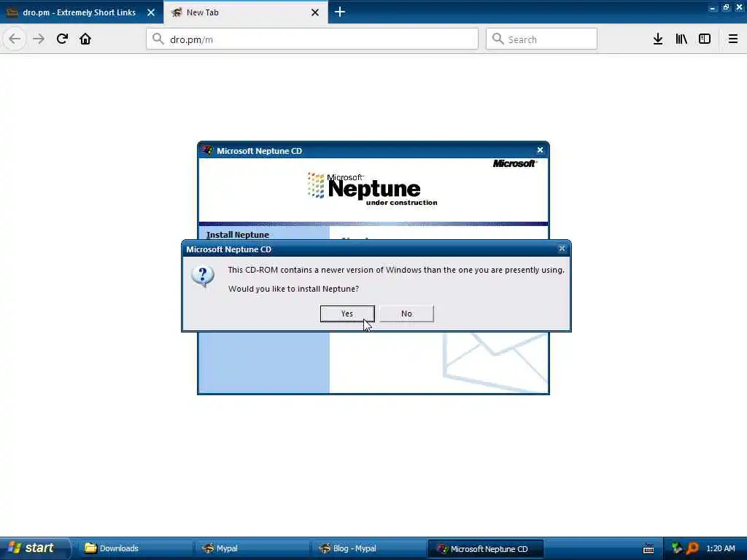
Task: Click the 1:20 AM system clock
Action: point(721,548)
